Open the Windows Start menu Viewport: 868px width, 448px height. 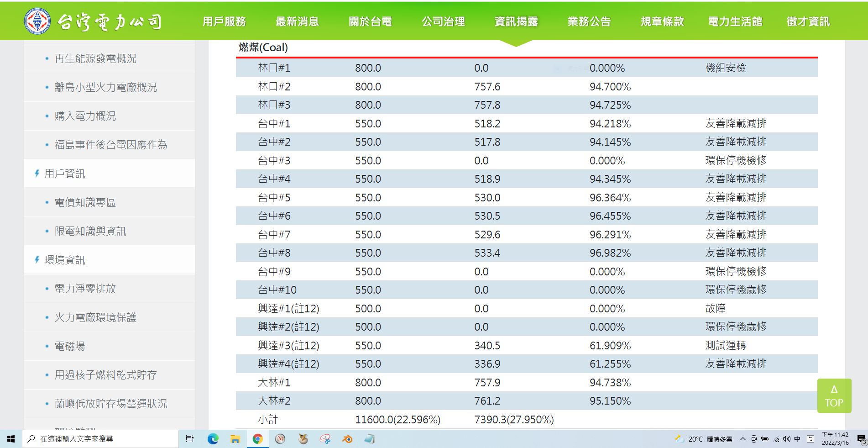(x=11, y=439)
